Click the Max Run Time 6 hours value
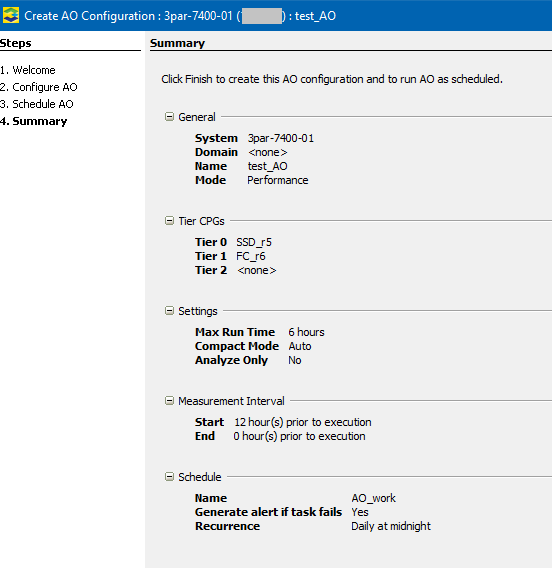Viewport: 552px width, 568px height. 306,332
